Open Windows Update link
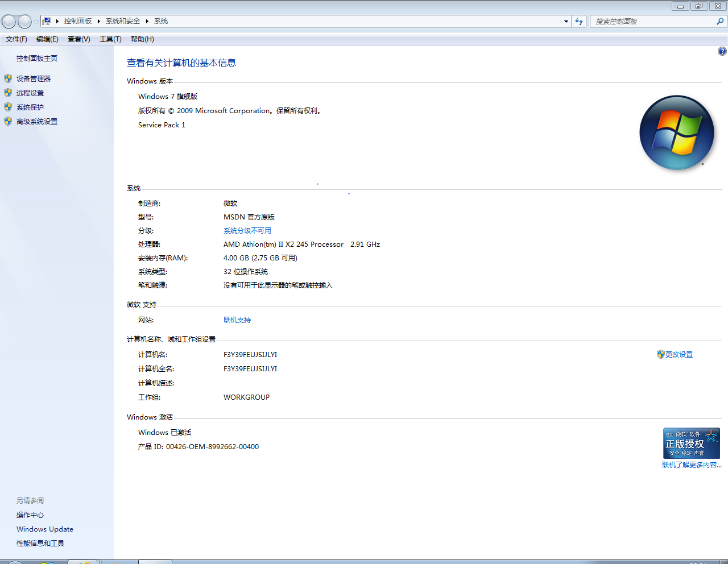 click(45, 529)
